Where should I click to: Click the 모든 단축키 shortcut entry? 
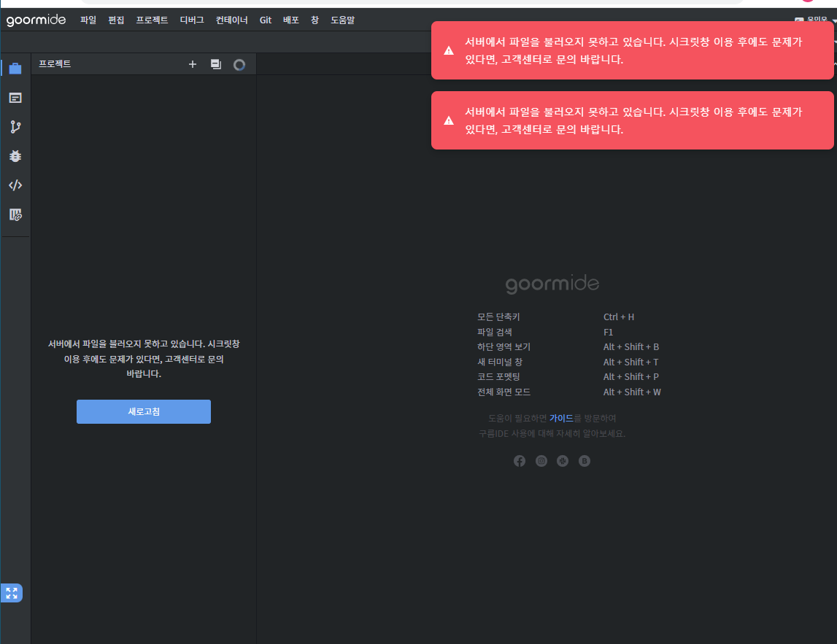tap(498, 317)
